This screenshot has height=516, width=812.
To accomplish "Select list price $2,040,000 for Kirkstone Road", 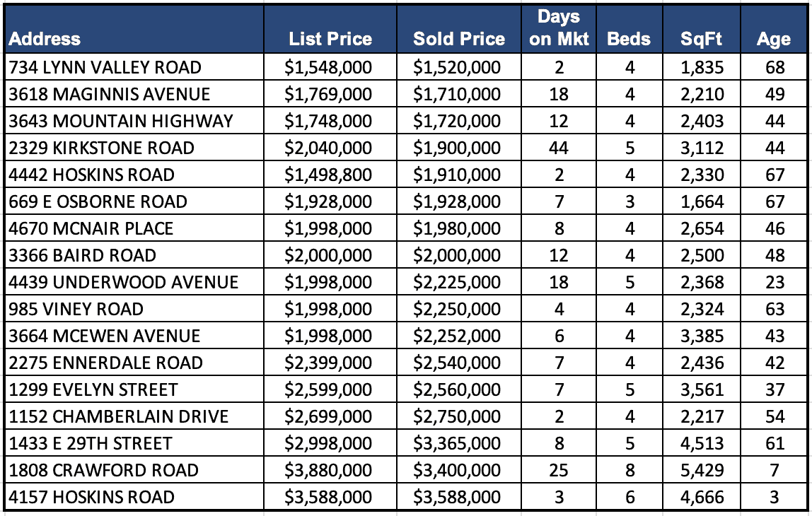I will [x=328, y=148].
